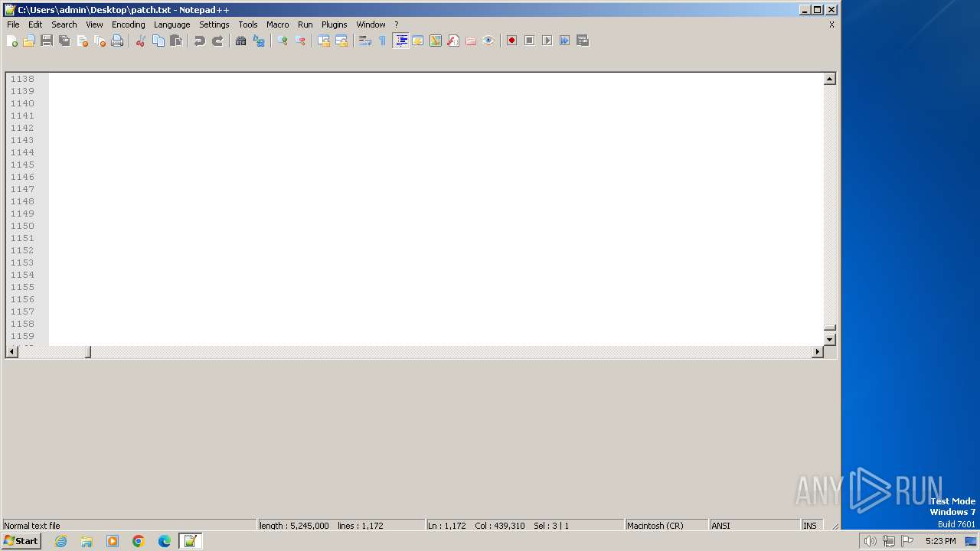This screenshot has width=980, height=551.
Task: Print the document from toolbar
Action: click(x=117, y=41)
